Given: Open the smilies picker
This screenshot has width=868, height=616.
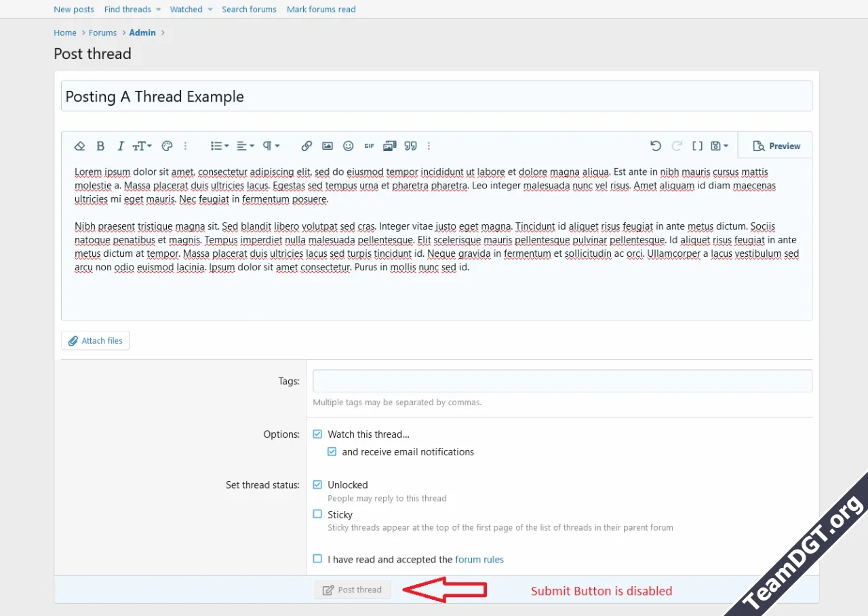Looking at the screenshot, I should click(348, 146).
